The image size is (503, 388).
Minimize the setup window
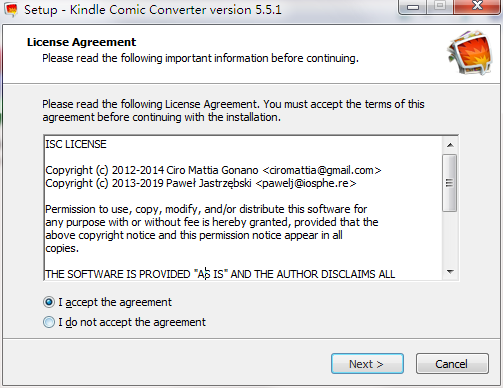click(413, 7)
